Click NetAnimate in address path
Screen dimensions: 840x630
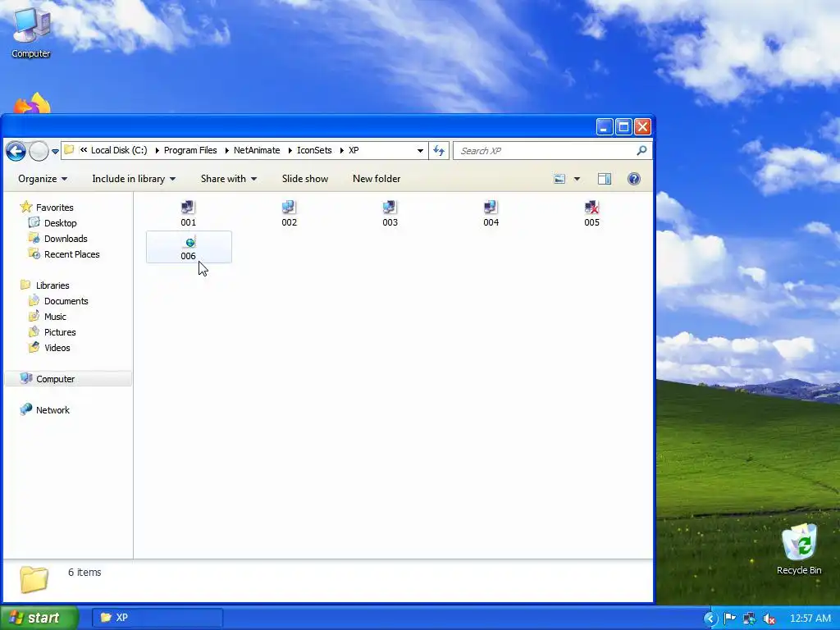pyautogui.click(x=257, y=151)
